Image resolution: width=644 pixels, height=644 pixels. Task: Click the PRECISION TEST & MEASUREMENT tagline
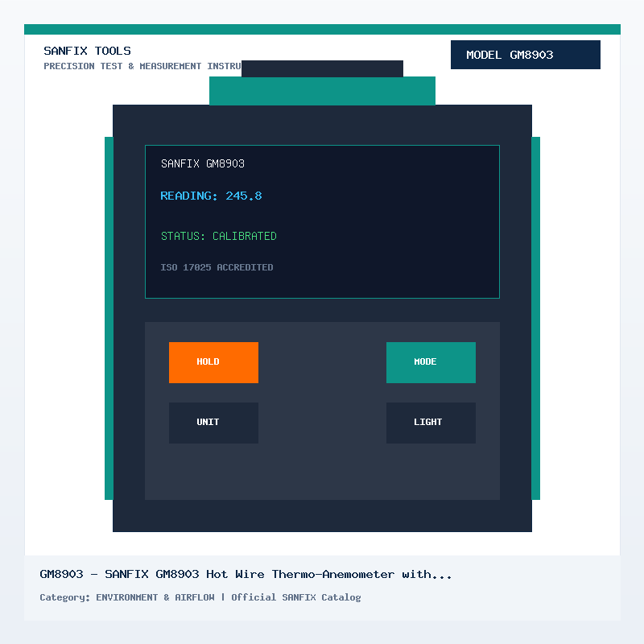click(x=142, y=66)
